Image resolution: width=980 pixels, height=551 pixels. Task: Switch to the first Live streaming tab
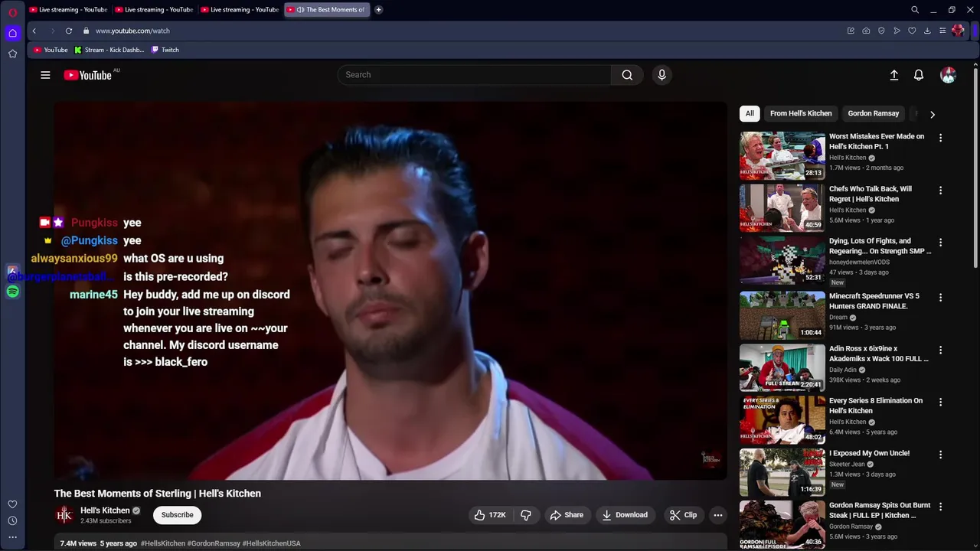(x=68, y=10)
